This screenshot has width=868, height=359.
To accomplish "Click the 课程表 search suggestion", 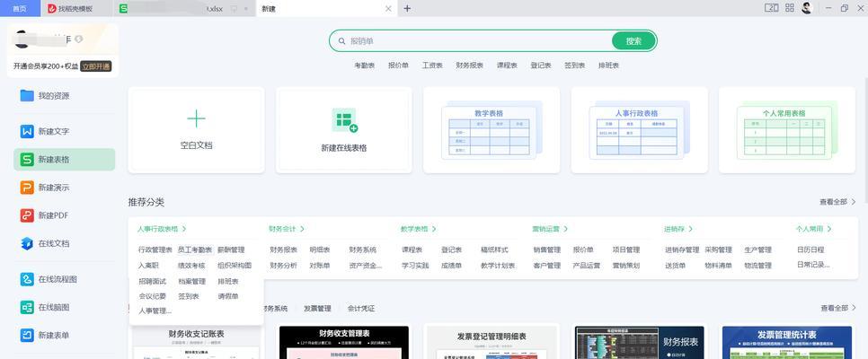I will tap(507, 66).
